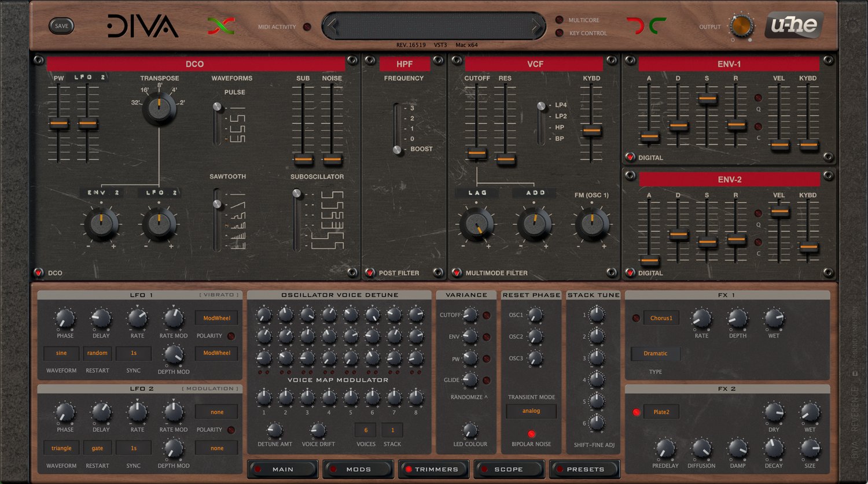Toggle the BIPOLAR NOISE LED
Viewport: 868px width, 484px height.
(x=531, y=434)
